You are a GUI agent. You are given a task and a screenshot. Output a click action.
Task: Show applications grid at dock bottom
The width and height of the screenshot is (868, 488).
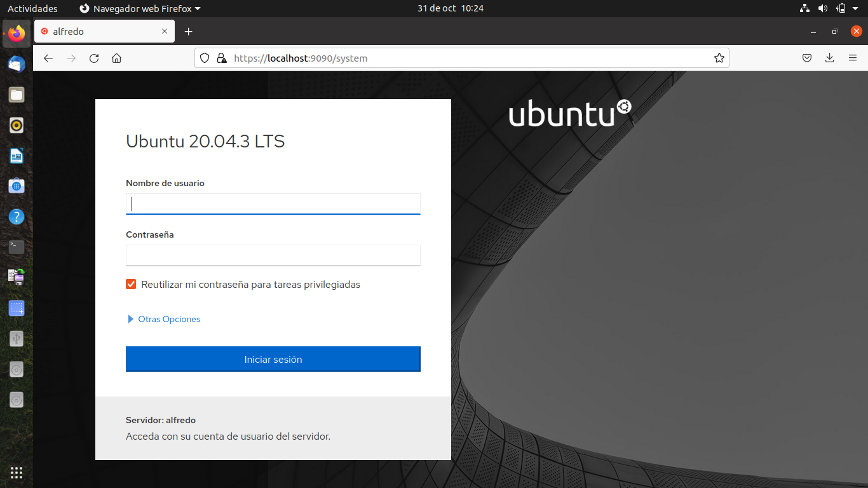point(17,472)
